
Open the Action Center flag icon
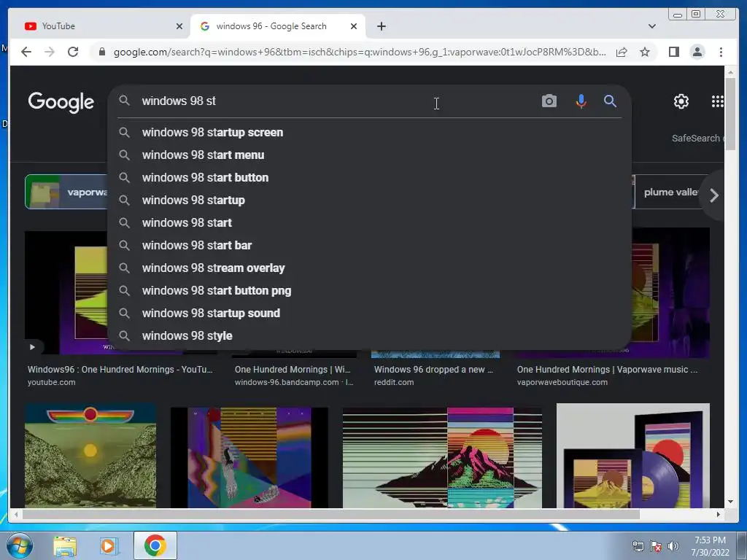pos(656,546)
